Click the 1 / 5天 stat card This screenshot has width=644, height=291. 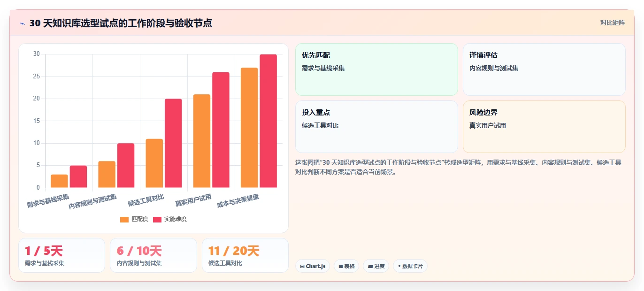pyautogui.click(x=61, y=255)
